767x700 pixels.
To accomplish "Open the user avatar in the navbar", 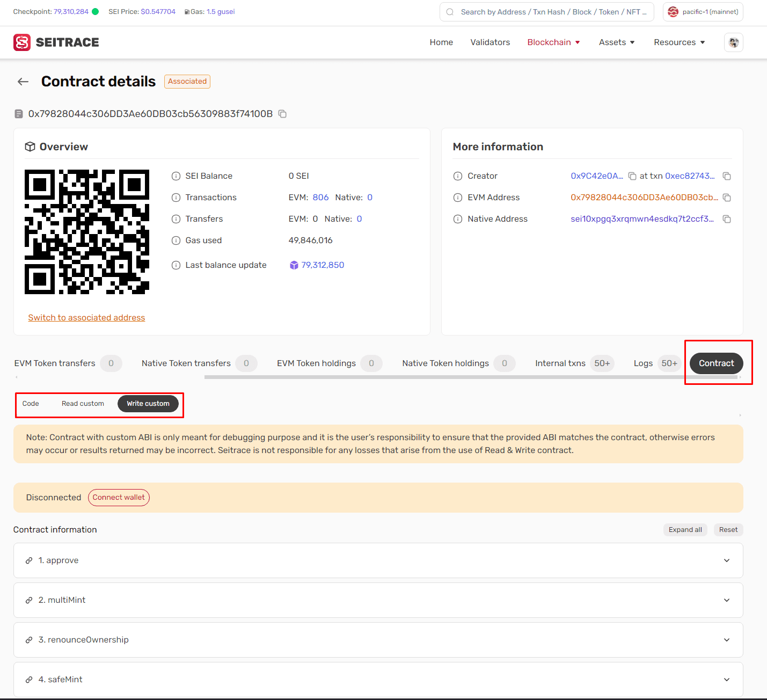I will [x=733, y=42].
